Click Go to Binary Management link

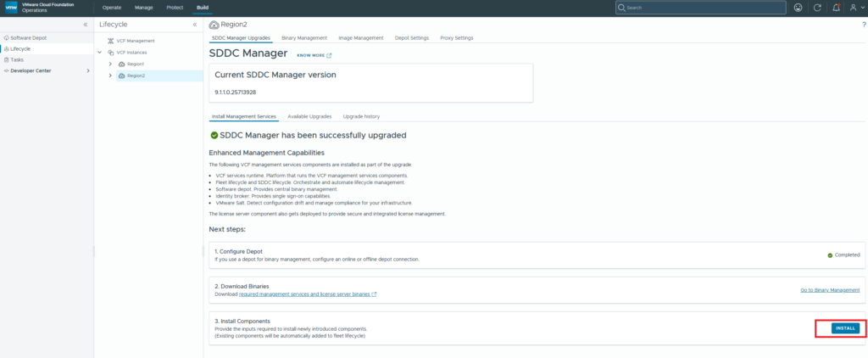[830, 290]
